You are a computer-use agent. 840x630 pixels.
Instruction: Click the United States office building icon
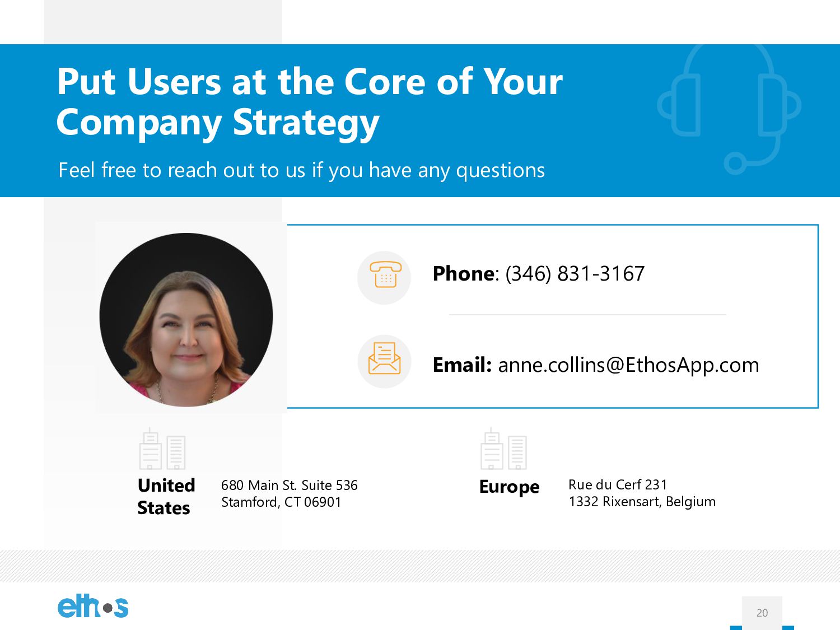(x=162, y=449)
